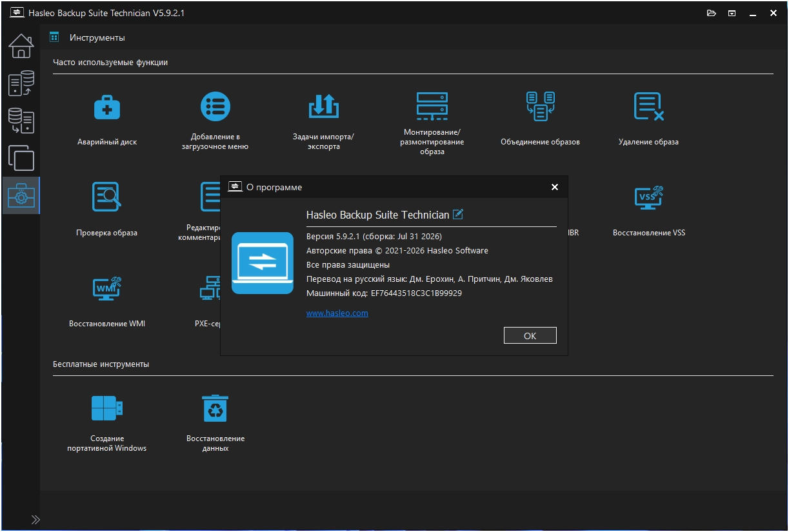Open Удаление образа tool
Image resolution: width=789 pixels, height=532 pixels.
tap(648, 120)
